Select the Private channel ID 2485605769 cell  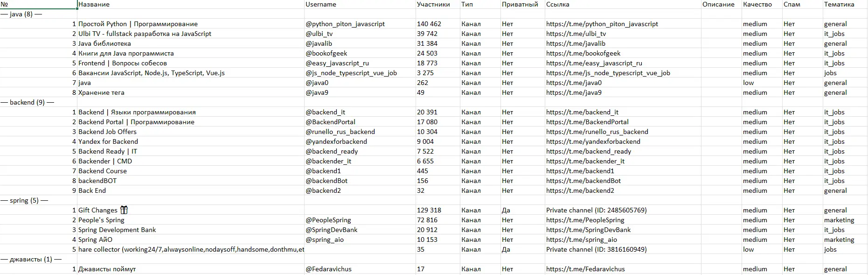596,210
